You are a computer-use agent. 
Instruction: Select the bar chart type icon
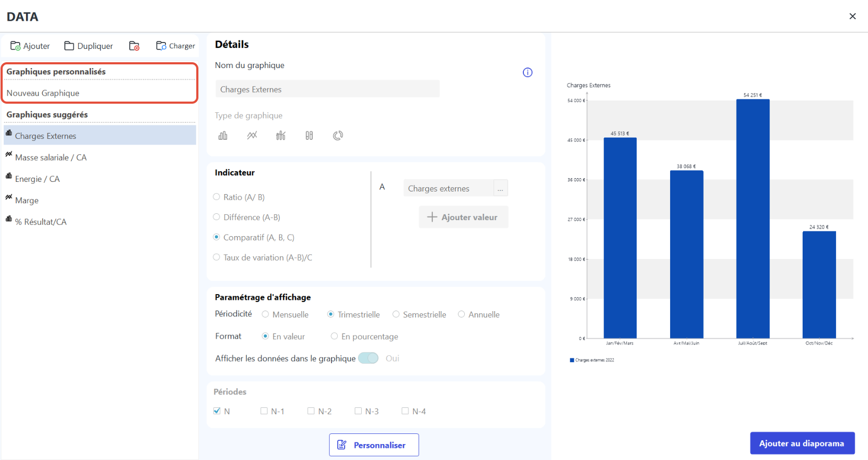coord(223,136)
